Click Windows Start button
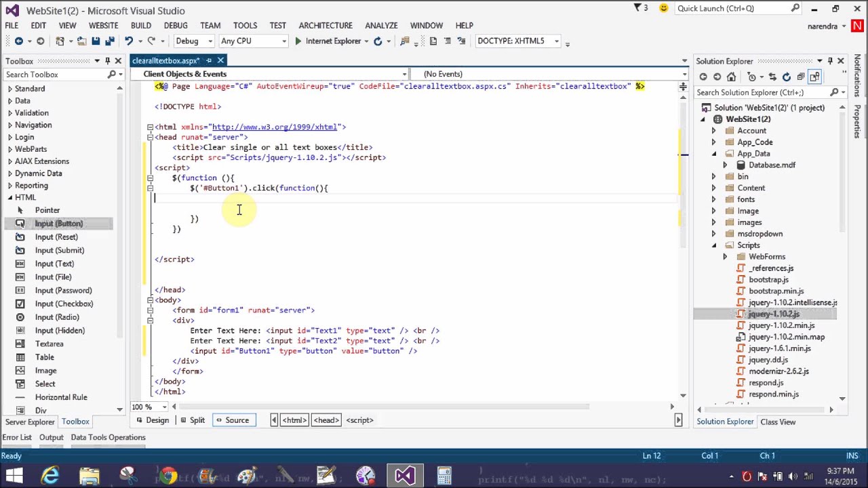868x488 pixels. tap(14, 476)
